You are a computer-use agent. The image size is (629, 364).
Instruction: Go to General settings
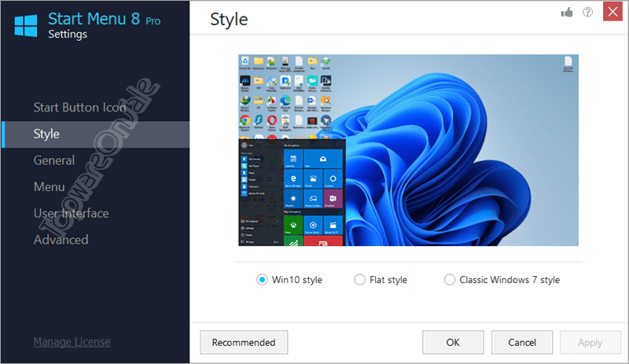(54, 160)
